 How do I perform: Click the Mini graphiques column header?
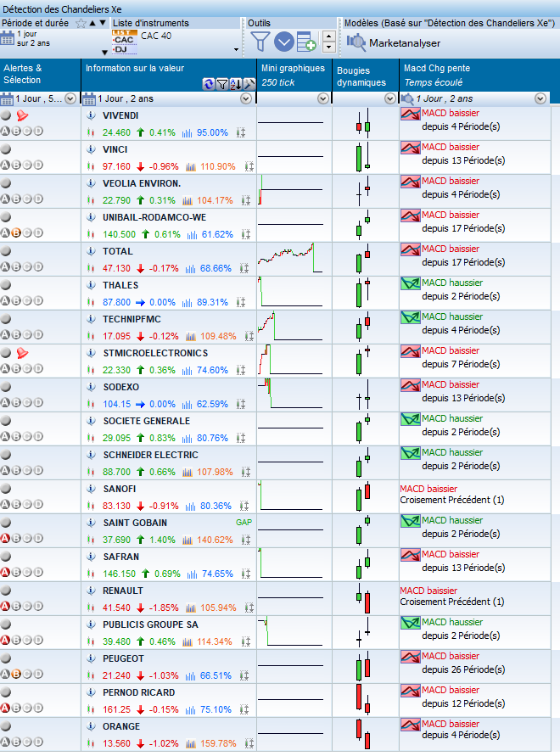[294, 75]
